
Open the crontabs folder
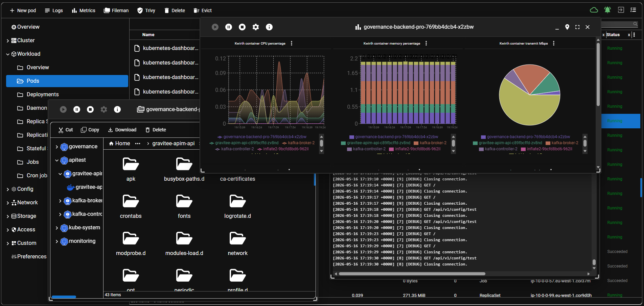(x=131, y=207)
